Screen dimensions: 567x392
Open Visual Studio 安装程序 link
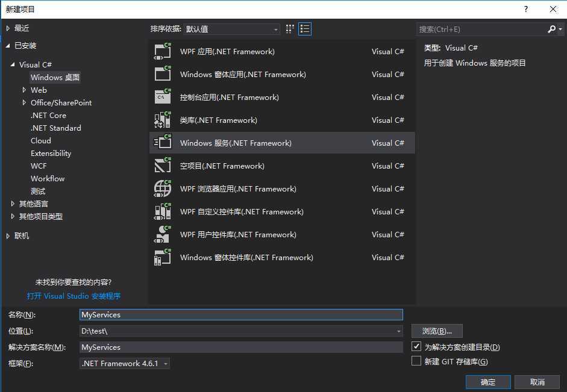74,296
